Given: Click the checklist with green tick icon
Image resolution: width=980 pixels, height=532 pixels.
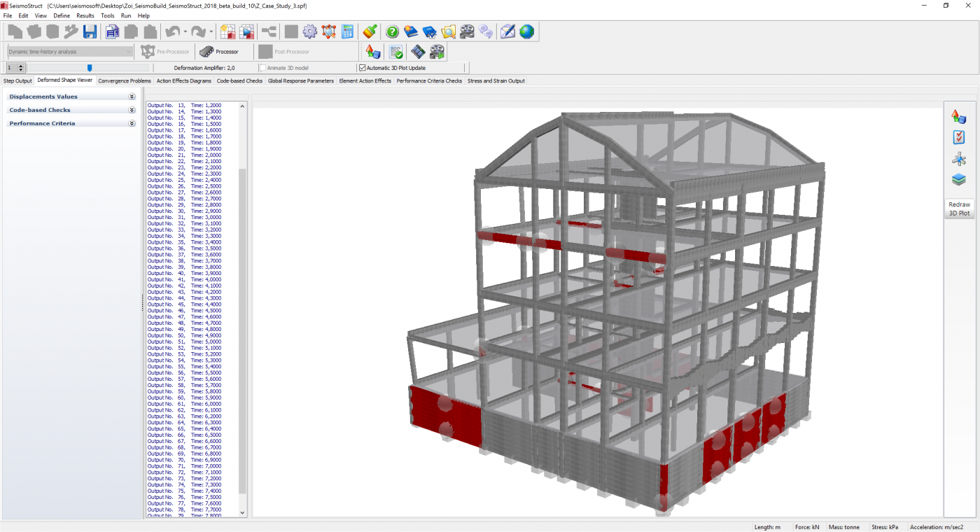Looking at the screenshot, I should point(396,52).
